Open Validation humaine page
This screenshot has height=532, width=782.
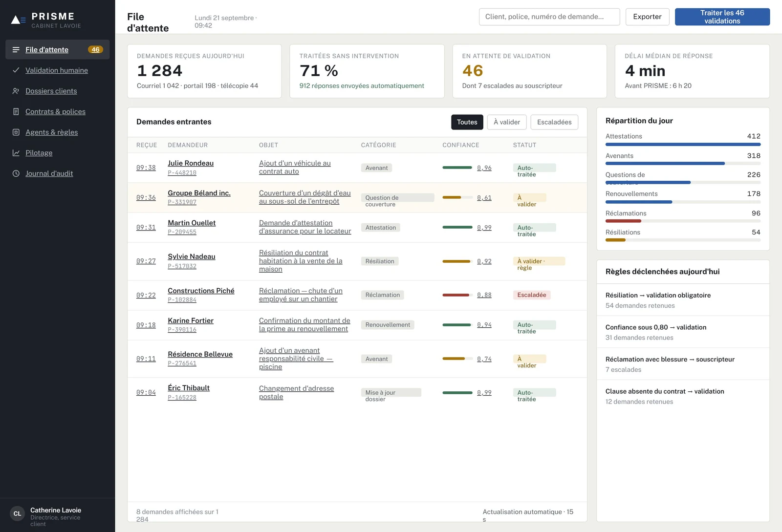[x=58, y=70]
